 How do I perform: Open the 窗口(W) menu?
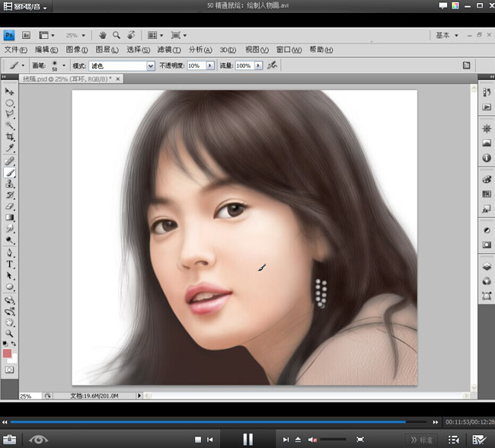tap(289, 50)
